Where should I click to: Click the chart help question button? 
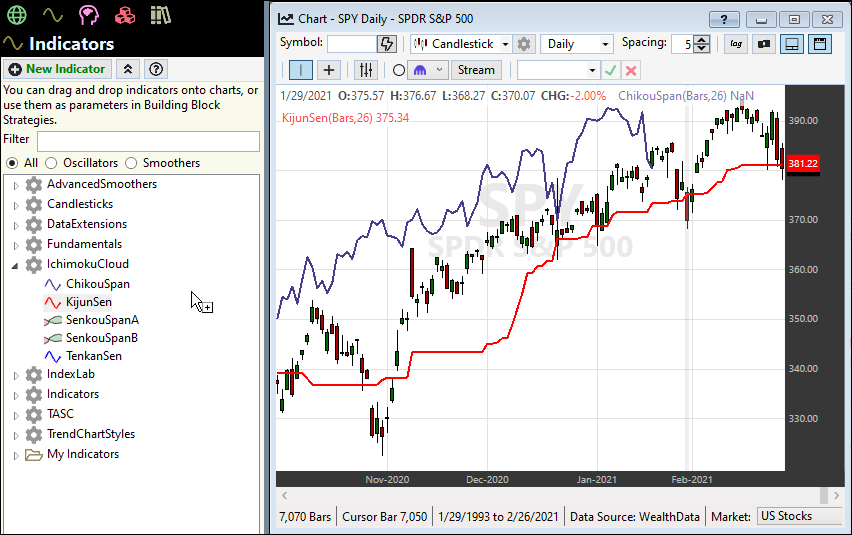[724, 20]
